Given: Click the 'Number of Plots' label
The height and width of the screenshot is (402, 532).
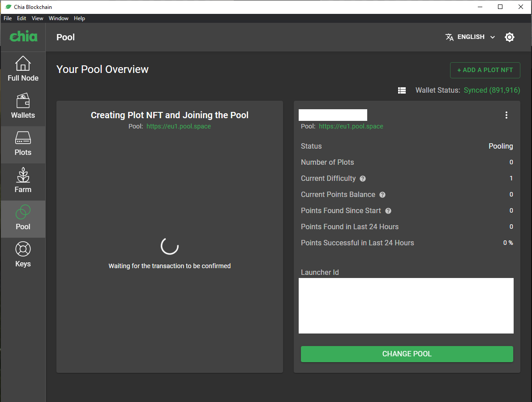Looking at the screenshot, I should (x=327, y=162).
